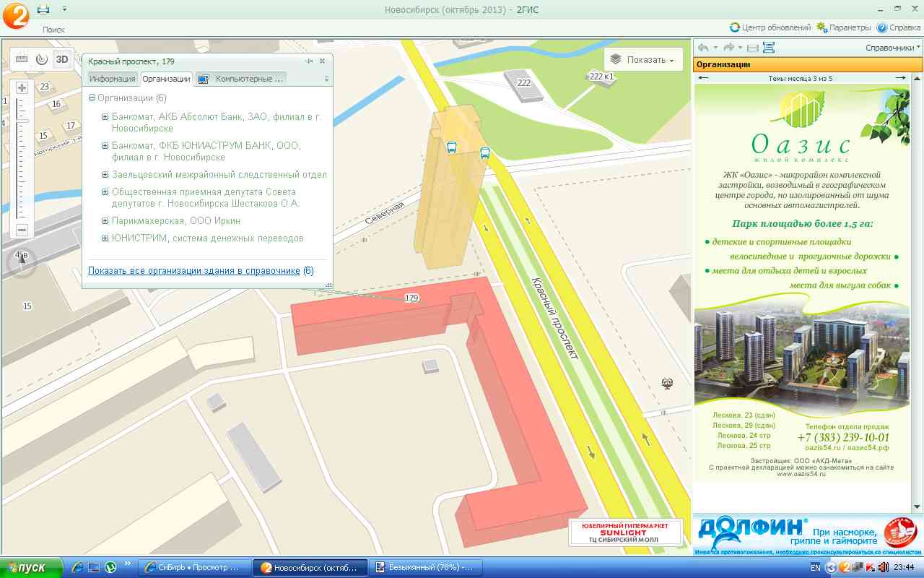This screenshot has width=924, height=578.
Task: Click the list view layout icon
Action: 768,48
